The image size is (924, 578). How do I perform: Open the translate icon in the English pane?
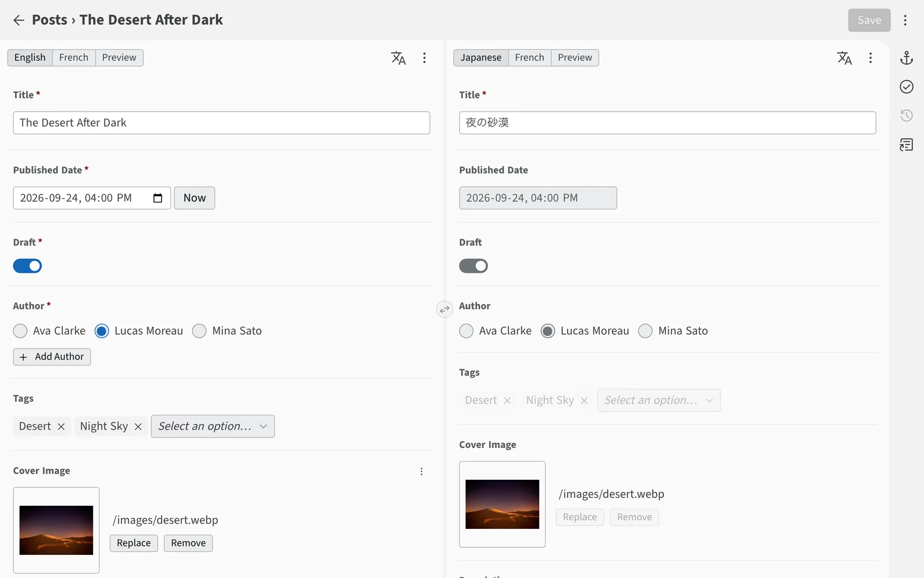[398, 58]
